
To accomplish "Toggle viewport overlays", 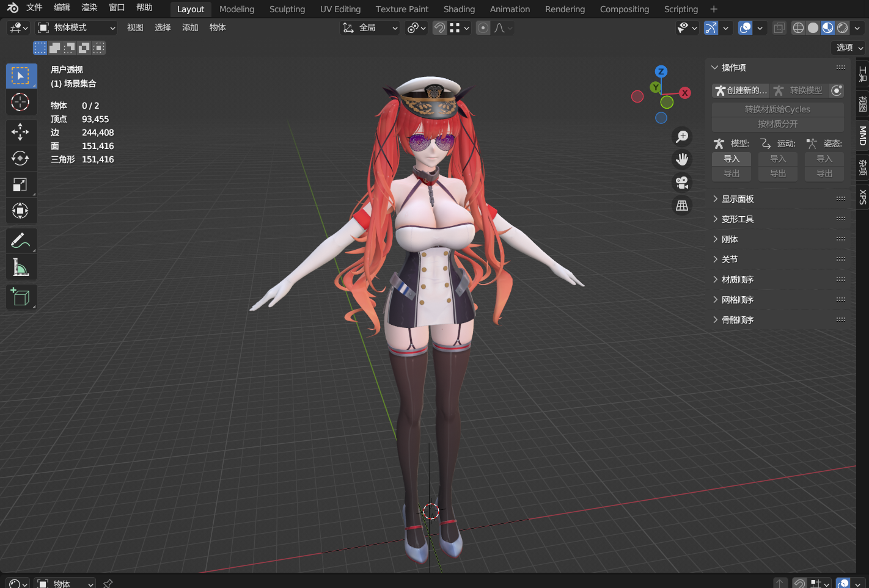I will coord(745,28).
